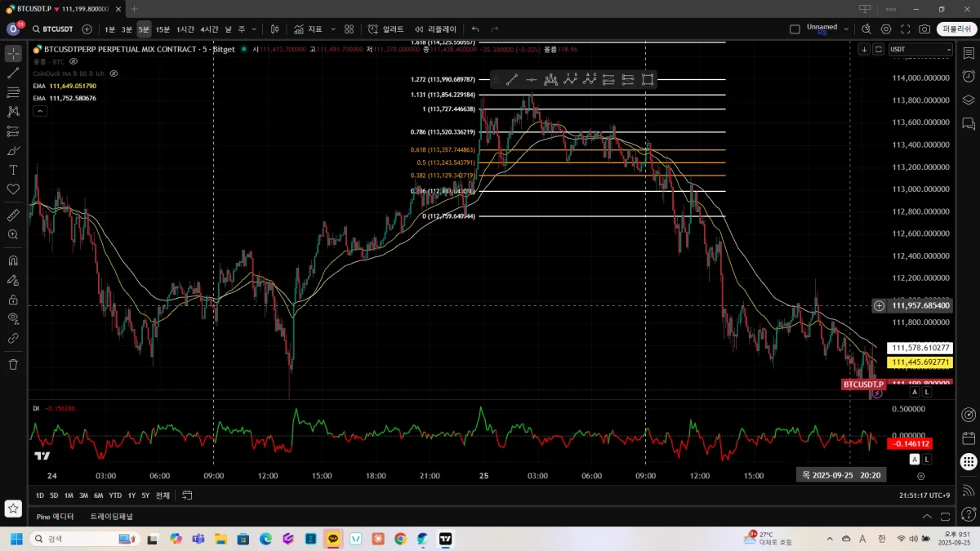Viewport: 980px width, 551px height.
Task: Toggle visibility of CoinDuck MA indicator
Action: coord(114,73)
